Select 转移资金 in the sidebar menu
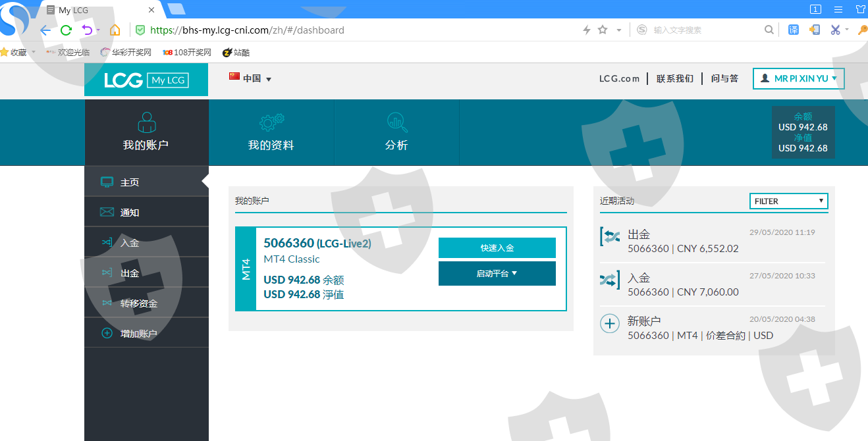868x441 pixels. point(146,303)
